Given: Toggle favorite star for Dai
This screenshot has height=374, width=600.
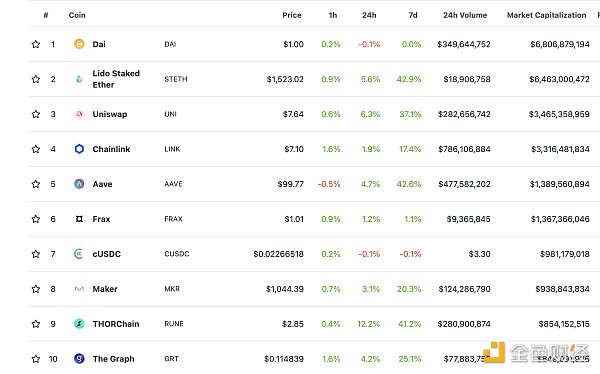Looking at the screenshot, I should tap(36, 44).
